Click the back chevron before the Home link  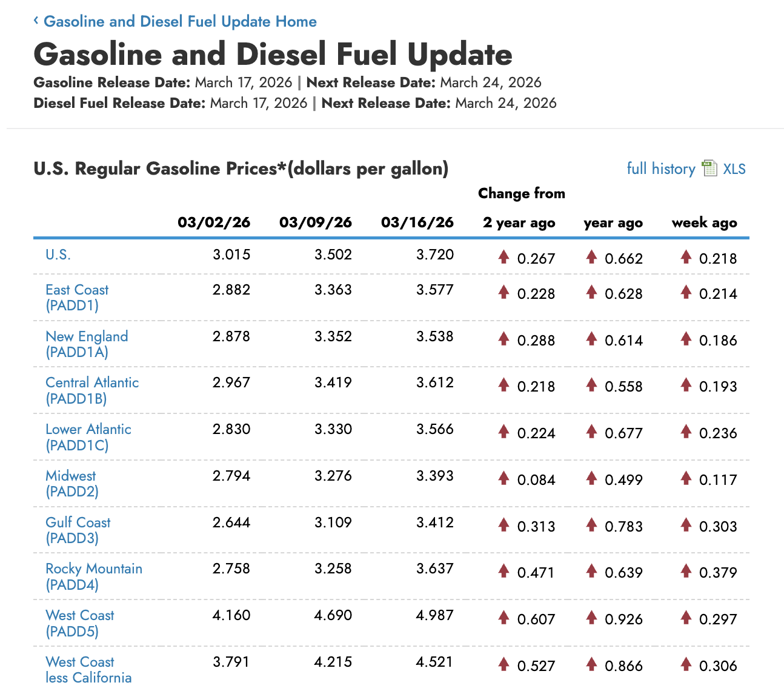(36, 21)
